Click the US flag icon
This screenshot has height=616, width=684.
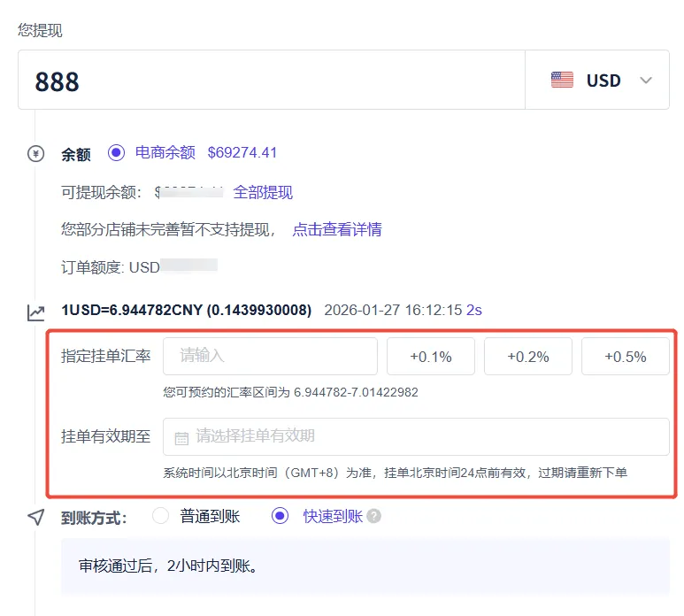[562, 80]
